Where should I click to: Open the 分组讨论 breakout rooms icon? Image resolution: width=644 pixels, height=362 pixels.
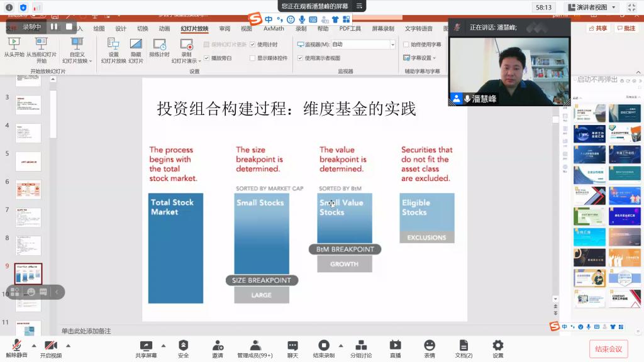(x=360, y=349)
